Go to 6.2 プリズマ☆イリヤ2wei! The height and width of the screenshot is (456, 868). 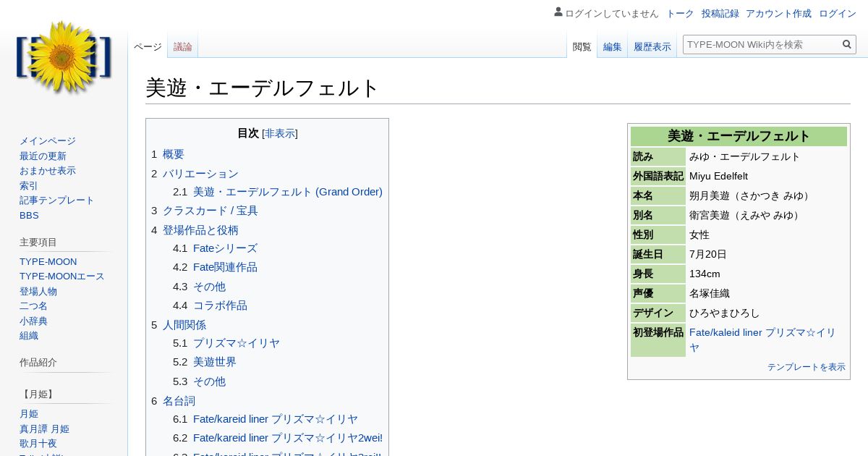coord(278,438)
